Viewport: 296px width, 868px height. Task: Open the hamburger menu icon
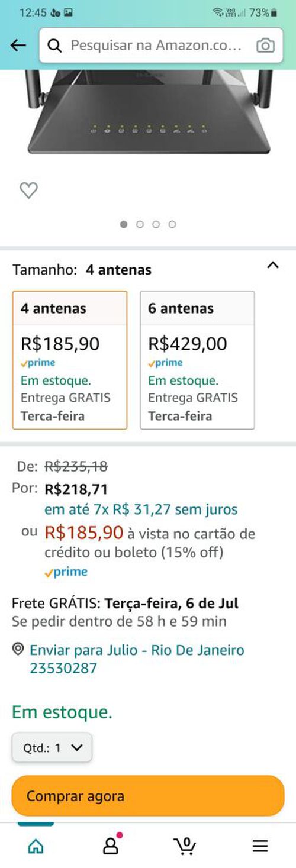[260, 846]
